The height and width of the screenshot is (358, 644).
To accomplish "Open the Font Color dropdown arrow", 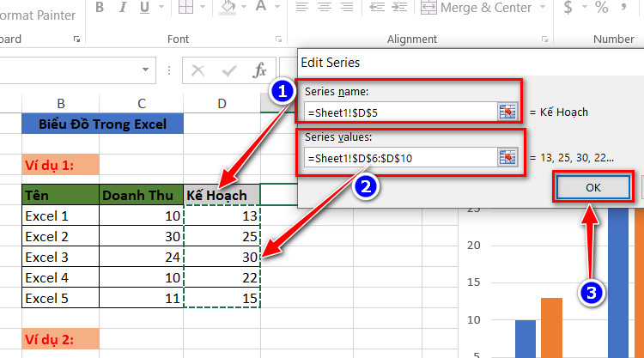I will pos(277,7).
